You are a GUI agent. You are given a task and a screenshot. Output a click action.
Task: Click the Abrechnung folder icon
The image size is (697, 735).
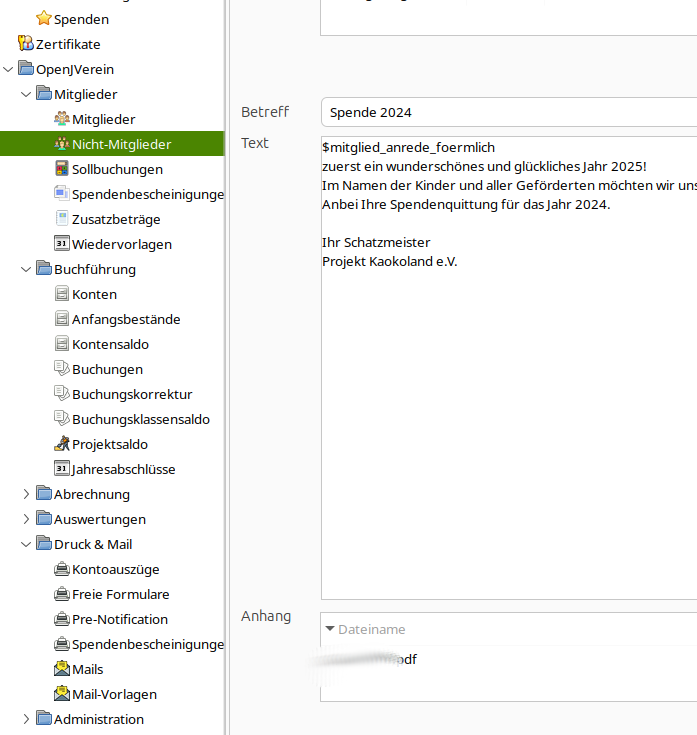tap(44, 494)
